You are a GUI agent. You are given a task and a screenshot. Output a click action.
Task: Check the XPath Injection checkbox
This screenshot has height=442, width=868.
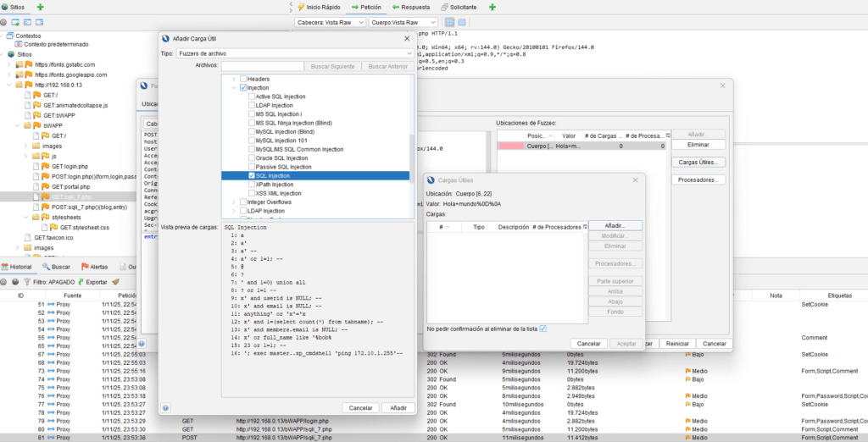point(250,185)
